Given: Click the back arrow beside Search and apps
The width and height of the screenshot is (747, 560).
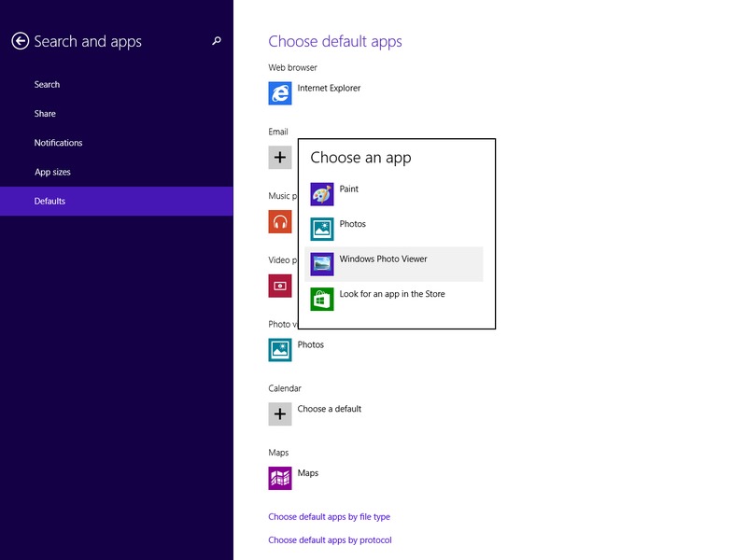Looking at the screenshot, I should 20,41.
